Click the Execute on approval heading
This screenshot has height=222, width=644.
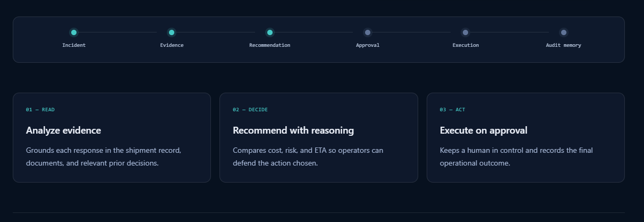[484, 130]
